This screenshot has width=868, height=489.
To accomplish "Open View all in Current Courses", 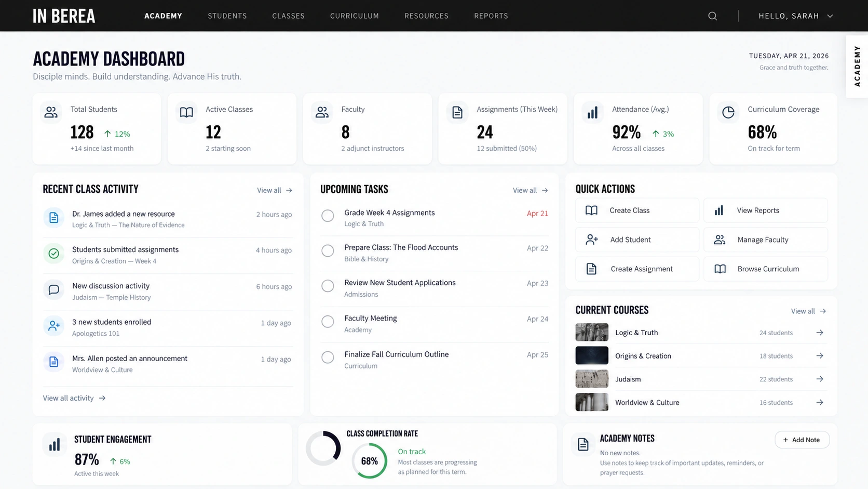I will coord(809,311).
